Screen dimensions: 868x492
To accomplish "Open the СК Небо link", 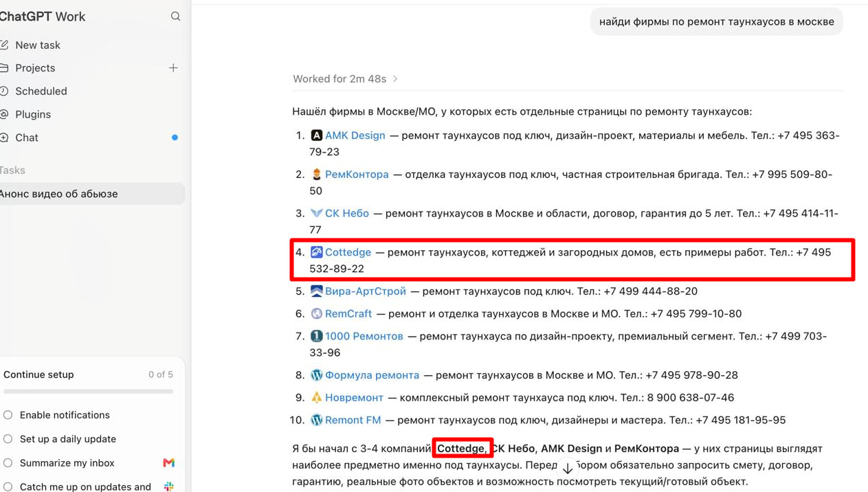I will click(347, 214).
